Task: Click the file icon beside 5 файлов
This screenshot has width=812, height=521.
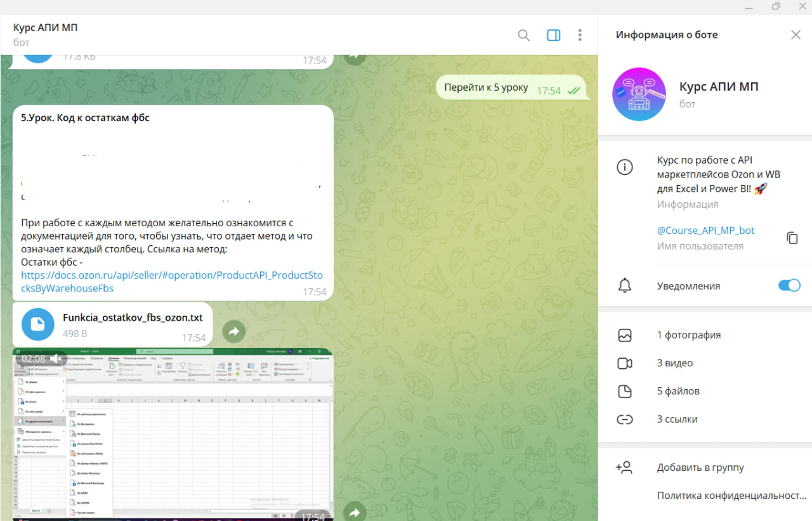Action: point(625,391)
